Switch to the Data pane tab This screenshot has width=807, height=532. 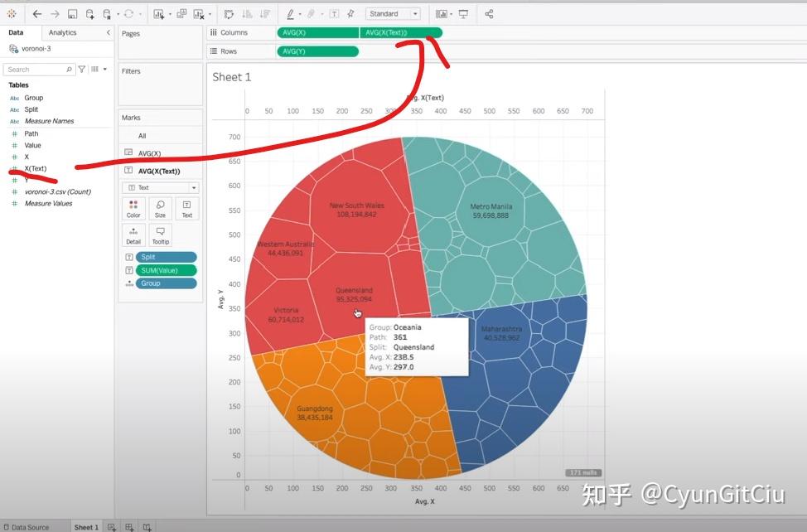coord(16,32)
